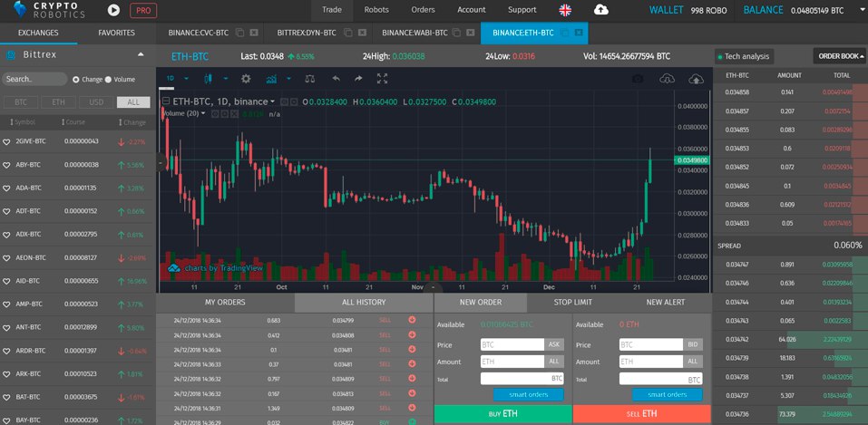Filter pairs by ETH
The image size is (868, 425).
[x=58, y=102]
